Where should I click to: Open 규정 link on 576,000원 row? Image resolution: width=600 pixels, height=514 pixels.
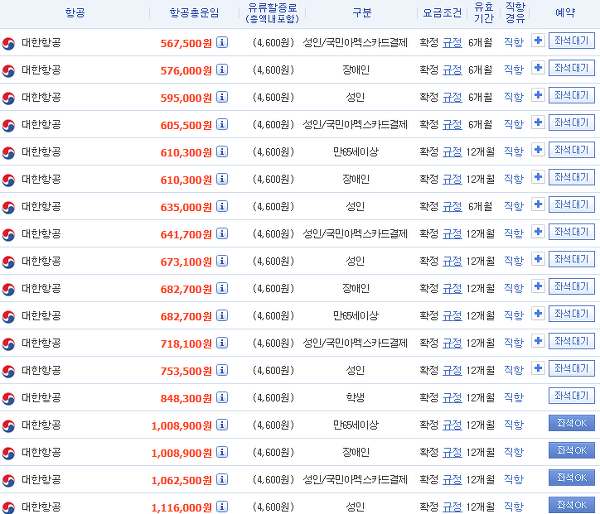452,70
